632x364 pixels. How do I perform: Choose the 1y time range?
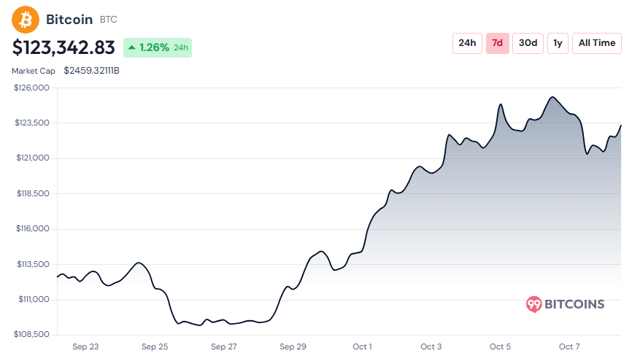pyautogui.click(x=558, y=43)
